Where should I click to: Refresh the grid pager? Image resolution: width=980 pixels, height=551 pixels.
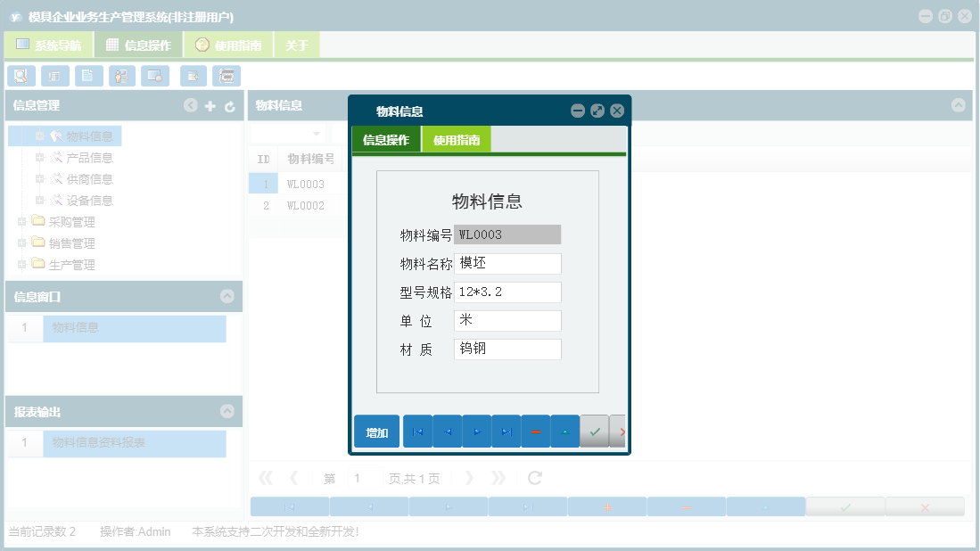[x=535, y=478]
